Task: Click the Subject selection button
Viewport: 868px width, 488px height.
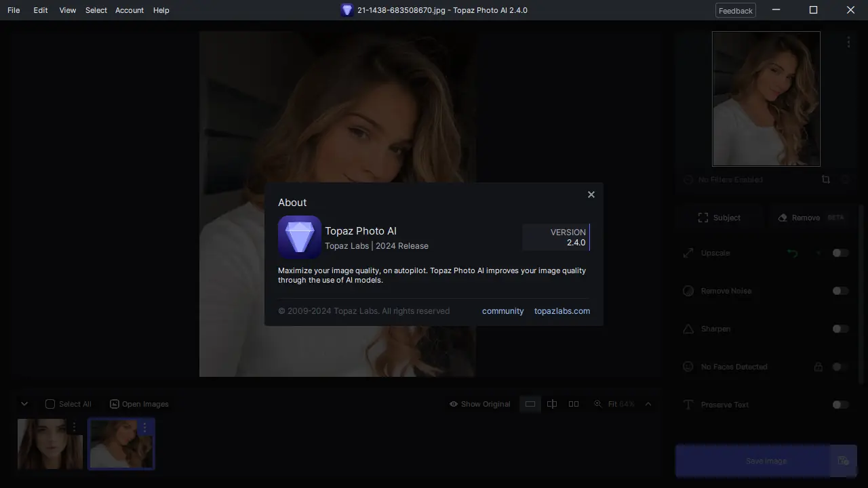Action: pos(719,218)
